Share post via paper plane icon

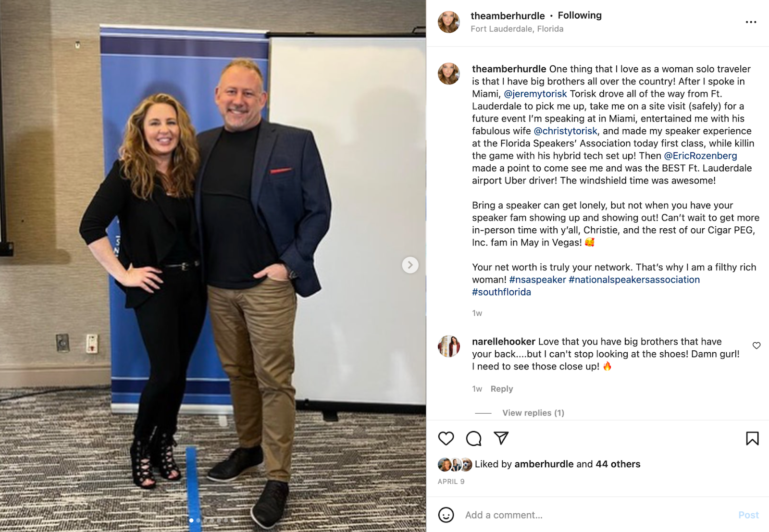(x=501, y=438)
